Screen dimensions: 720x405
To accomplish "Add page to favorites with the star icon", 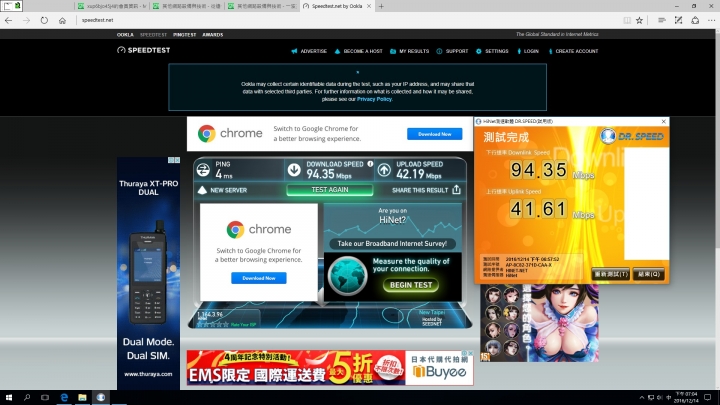I will coord(639,20).
